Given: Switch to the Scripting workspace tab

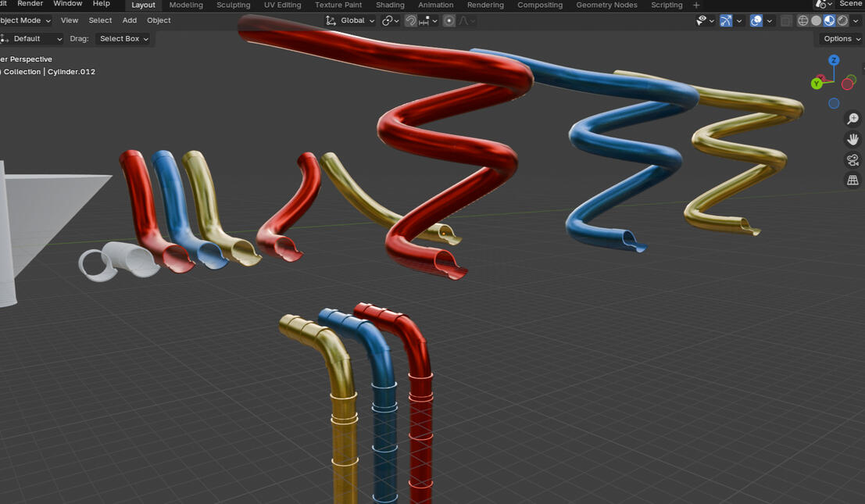Looking at the screenshot, I should point(667,5).
